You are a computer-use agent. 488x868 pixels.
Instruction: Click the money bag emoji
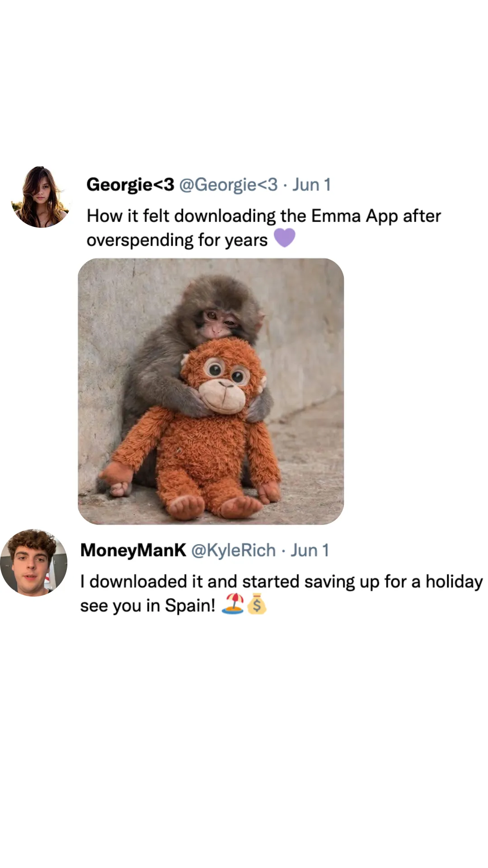(257, 604)
